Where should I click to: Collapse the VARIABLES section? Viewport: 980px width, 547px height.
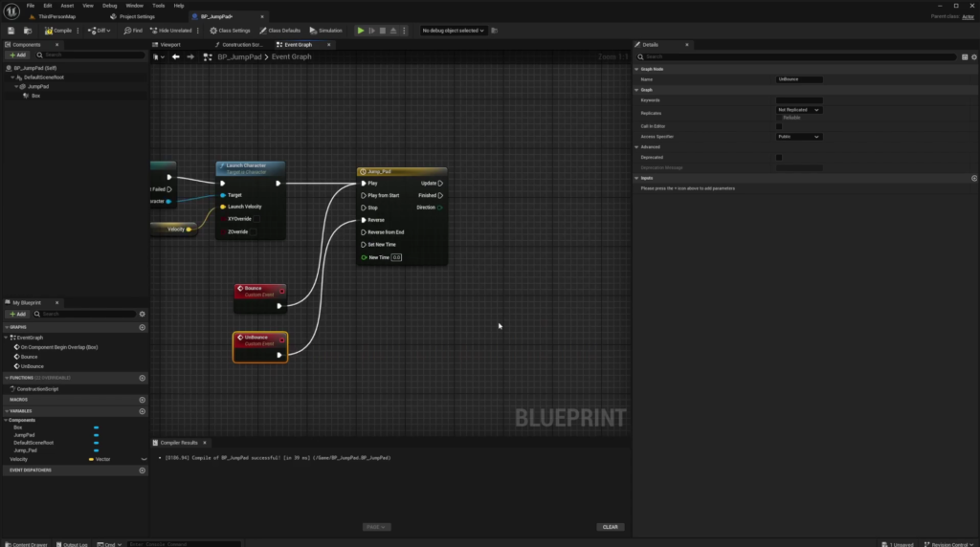(x=7, y=411)
